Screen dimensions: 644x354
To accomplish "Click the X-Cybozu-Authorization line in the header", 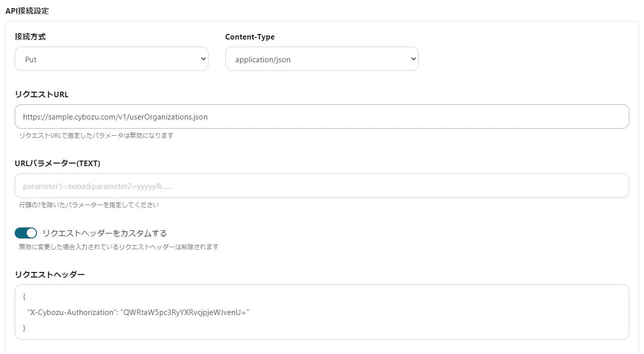I will [139, 312].
